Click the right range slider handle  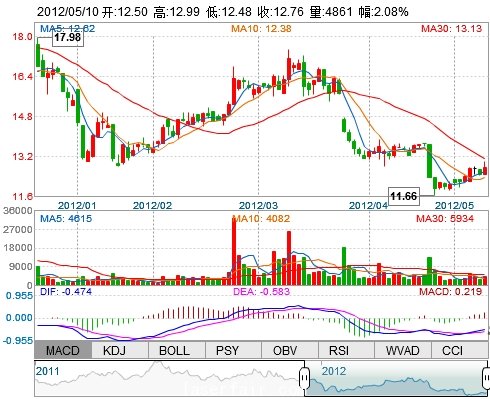(486, 378)
